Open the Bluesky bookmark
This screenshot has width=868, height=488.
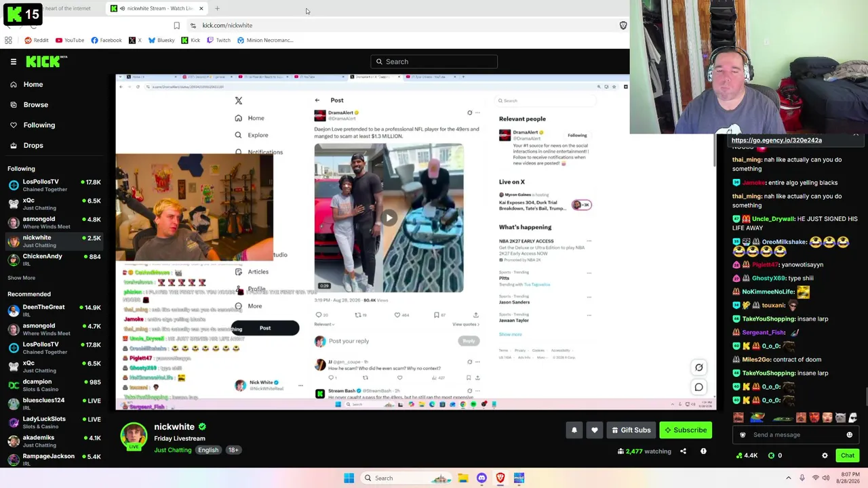[x=161, y=40]
